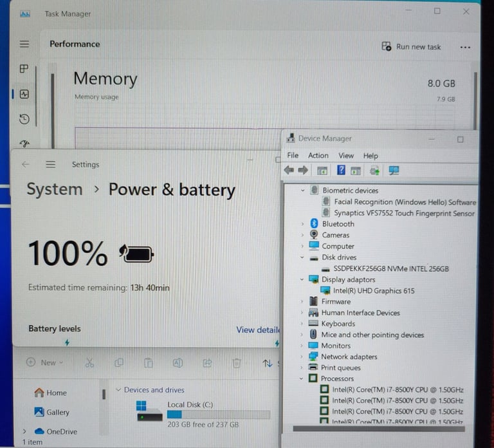Viewport: 494px width, 448px height.
Task: Expand OneDrive in File Explorer sidebar
Action: 24,431
